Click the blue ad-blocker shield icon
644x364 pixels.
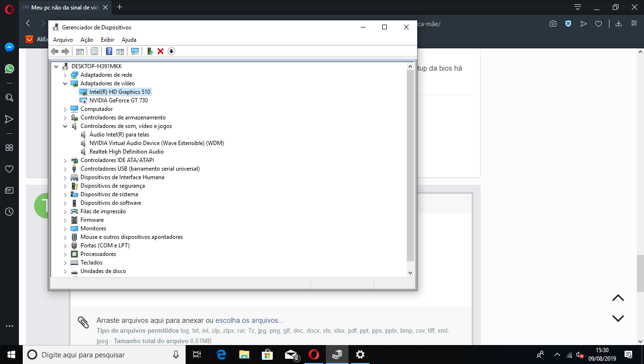coord(568,23)
